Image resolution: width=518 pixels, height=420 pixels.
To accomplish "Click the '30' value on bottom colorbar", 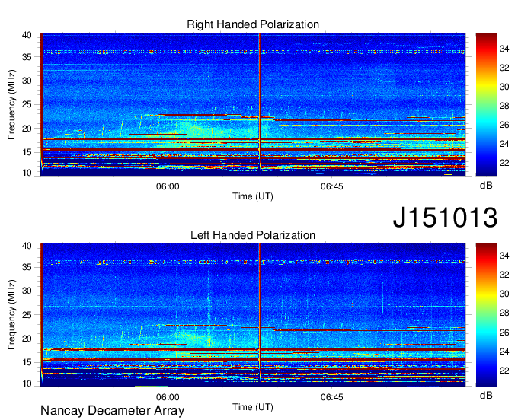I will point(504,294).
